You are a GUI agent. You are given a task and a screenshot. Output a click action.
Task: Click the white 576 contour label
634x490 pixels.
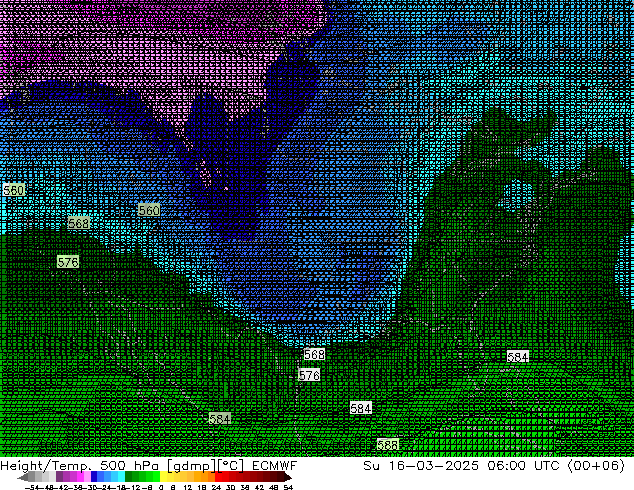[309, 375]
